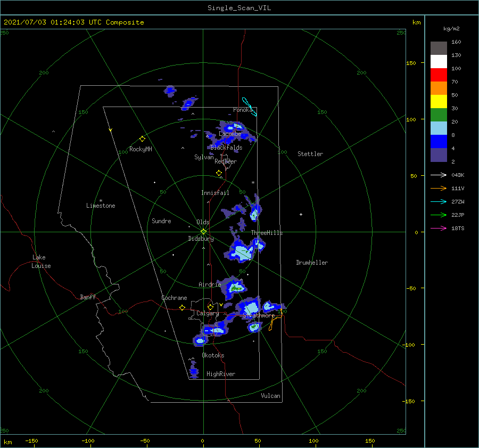Screen dimensions: 479x448
Task: Select the light blue 8-20 legend swatch
Action: click(439, 128)
